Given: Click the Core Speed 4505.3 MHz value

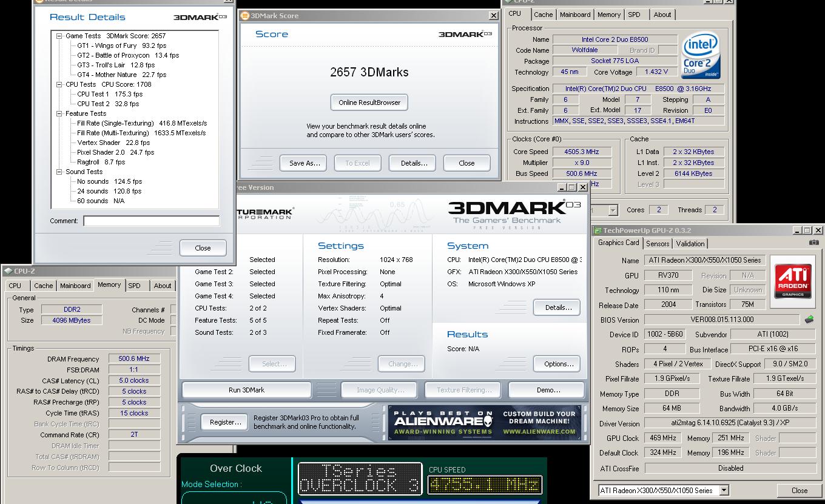Looking at the screenshot, I should click(581, 152).
